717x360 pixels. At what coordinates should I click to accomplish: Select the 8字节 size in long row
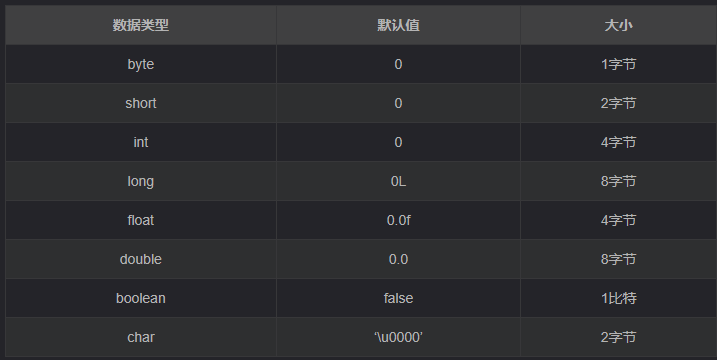coord(618,181)
